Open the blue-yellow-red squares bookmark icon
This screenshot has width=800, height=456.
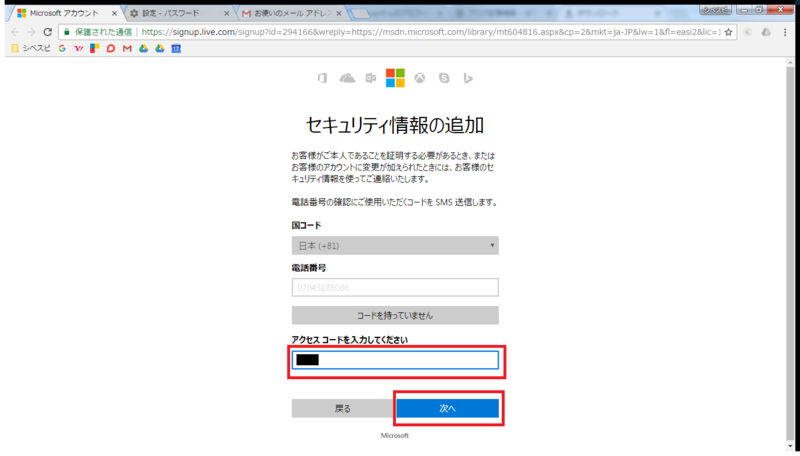coord(94,48)
